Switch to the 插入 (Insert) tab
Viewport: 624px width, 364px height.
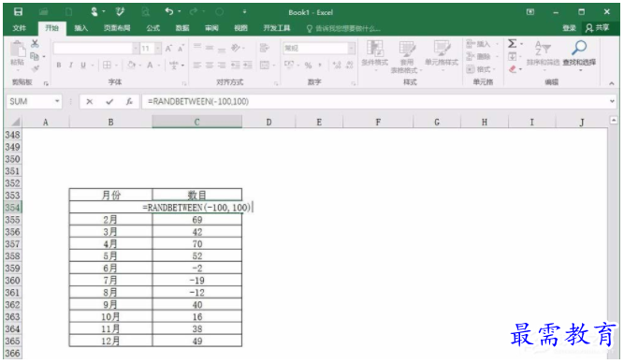pos(80,28)
